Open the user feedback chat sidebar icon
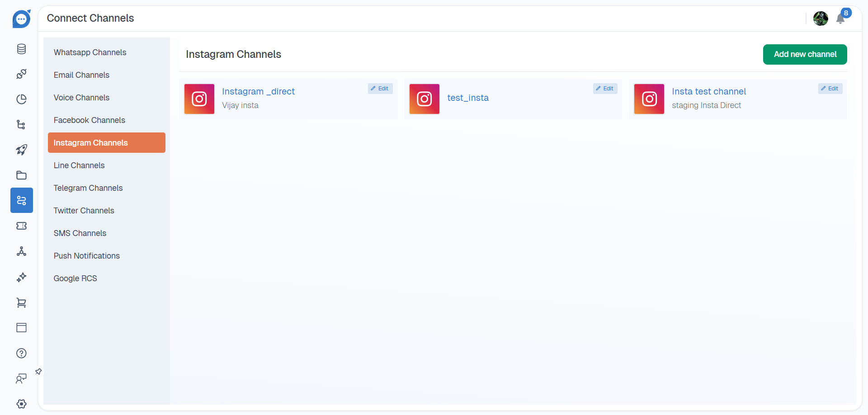The width and height of the screenshot is (868, 415). [x=21, y=378]
